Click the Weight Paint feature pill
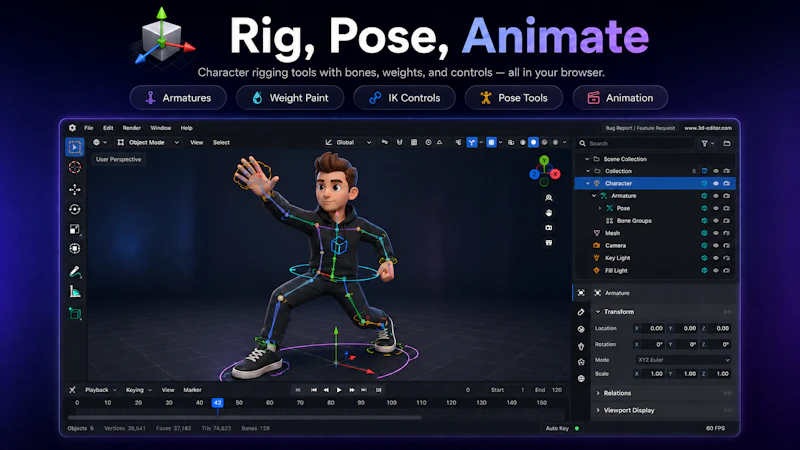800x450 pixels. pos(290,97)
